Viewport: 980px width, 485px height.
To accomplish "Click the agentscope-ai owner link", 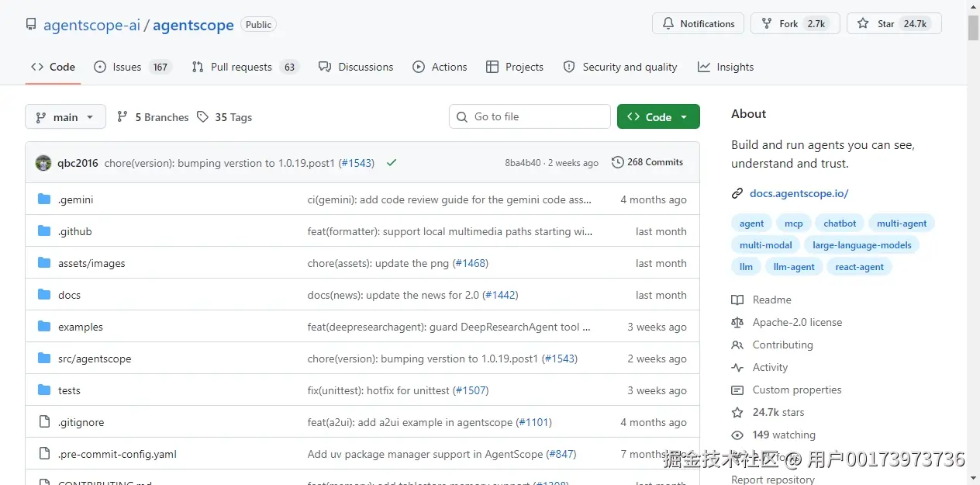I will [x=91, y=25].
